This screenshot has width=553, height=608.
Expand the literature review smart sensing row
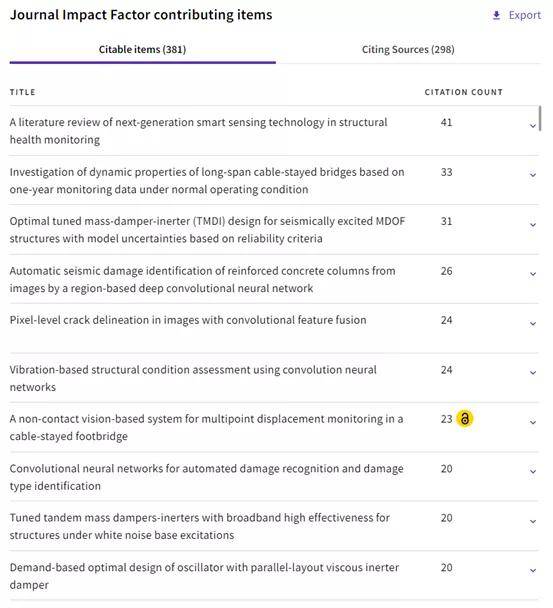click(533, 126)
